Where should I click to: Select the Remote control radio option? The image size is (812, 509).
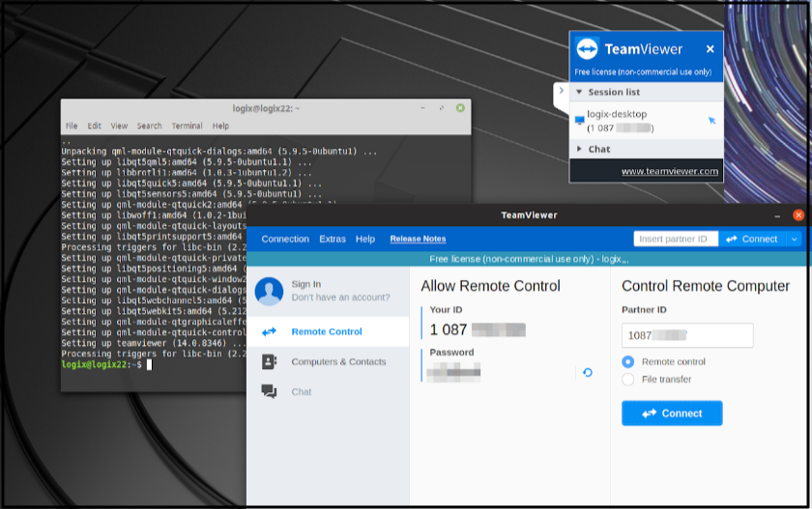pos(627,361)
